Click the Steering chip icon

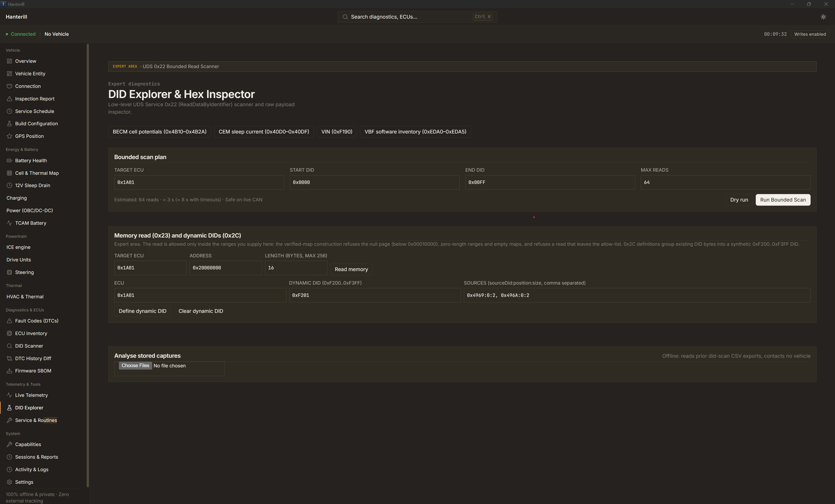coord(9,272)
